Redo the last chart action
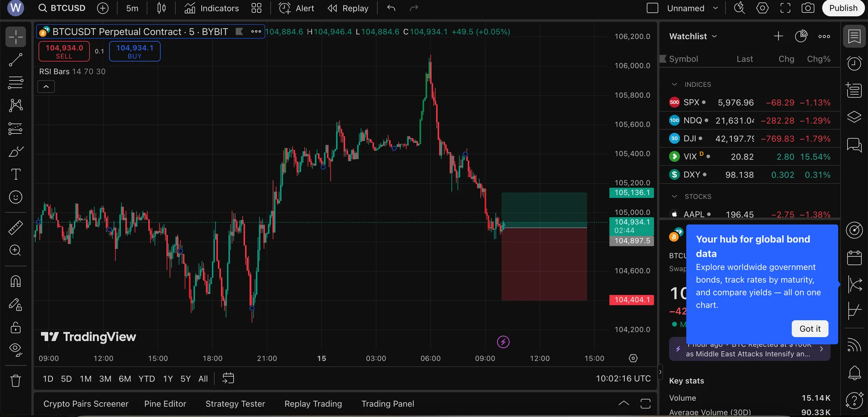Viewport: 868px width, 417px height. click(414, 8)
